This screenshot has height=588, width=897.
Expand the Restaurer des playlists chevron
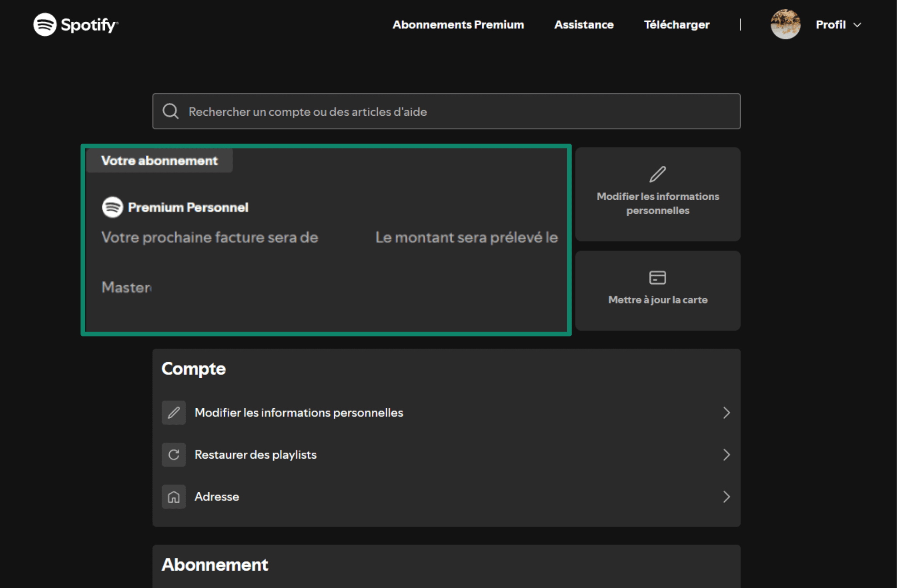(x=726, y=455)
